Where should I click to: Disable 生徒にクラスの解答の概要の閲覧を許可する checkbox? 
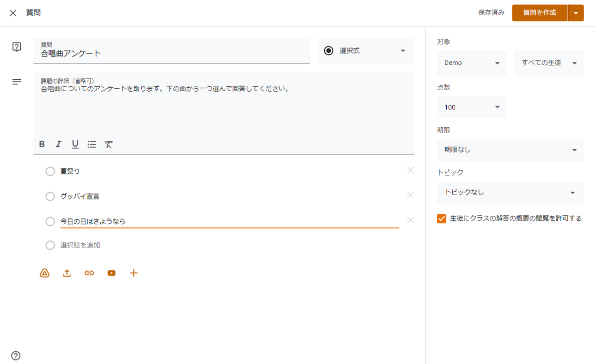point(441,218)
